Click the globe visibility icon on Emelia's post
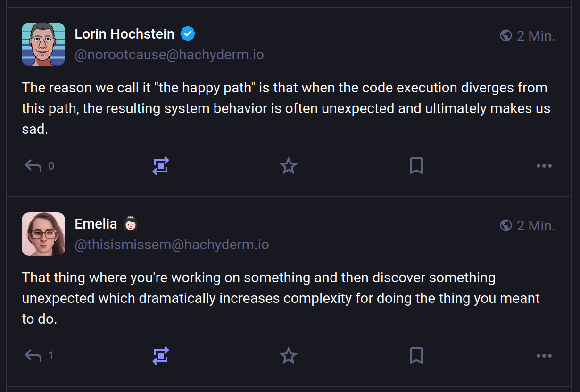The width and height of the screenshot is (580, 392). coord(506,226)
